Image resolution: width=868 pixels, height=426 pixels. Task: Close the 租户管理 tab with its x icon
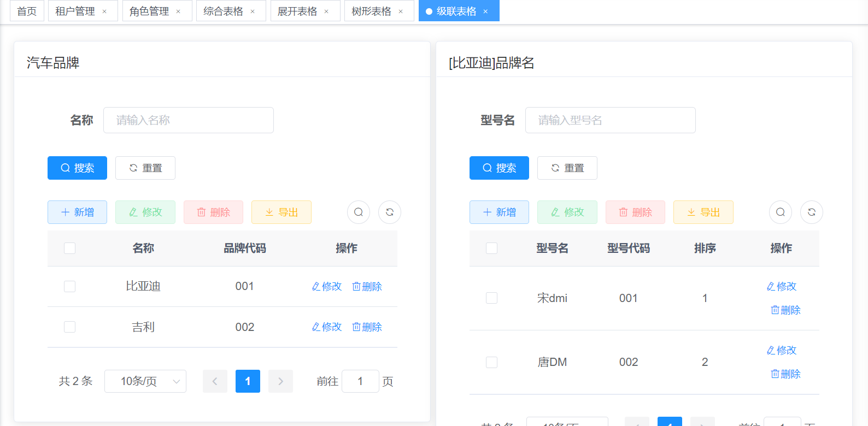[x=104, y=11]
